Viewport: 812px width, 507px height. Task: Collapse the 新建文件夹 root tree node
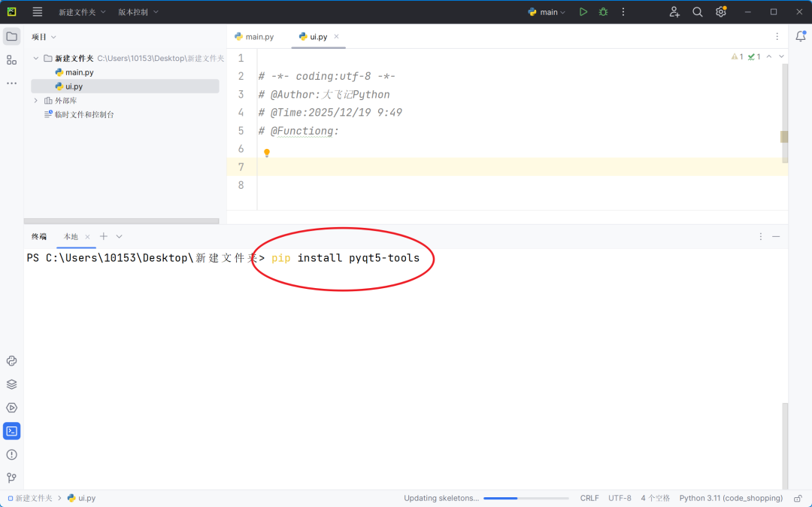(36, 58)
